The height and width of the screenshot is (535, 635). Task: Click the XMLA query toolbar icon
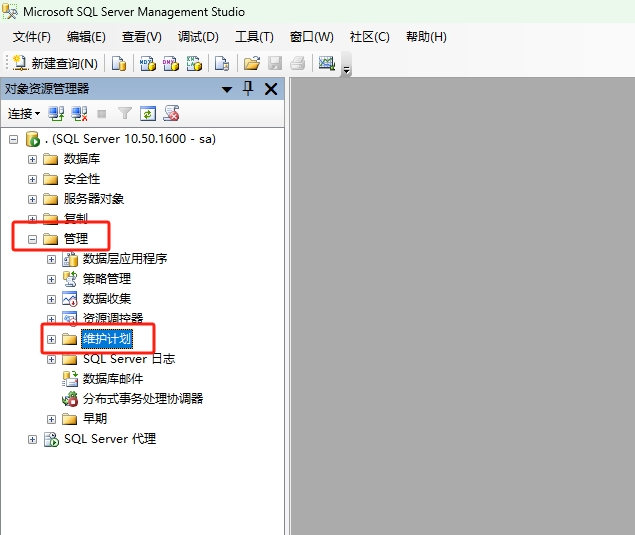pos(194,63)
